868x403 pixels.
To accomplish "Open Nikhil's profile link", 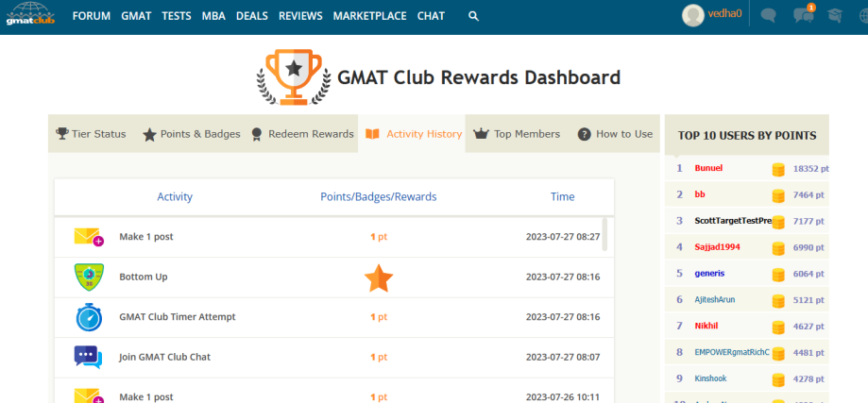I will click(706, 326).
